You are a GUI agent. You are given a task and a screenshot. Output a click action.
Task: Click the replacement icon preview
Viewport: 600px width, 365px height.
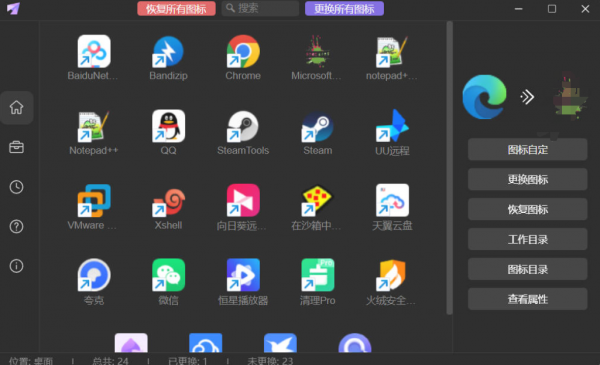tap(570, 97)
